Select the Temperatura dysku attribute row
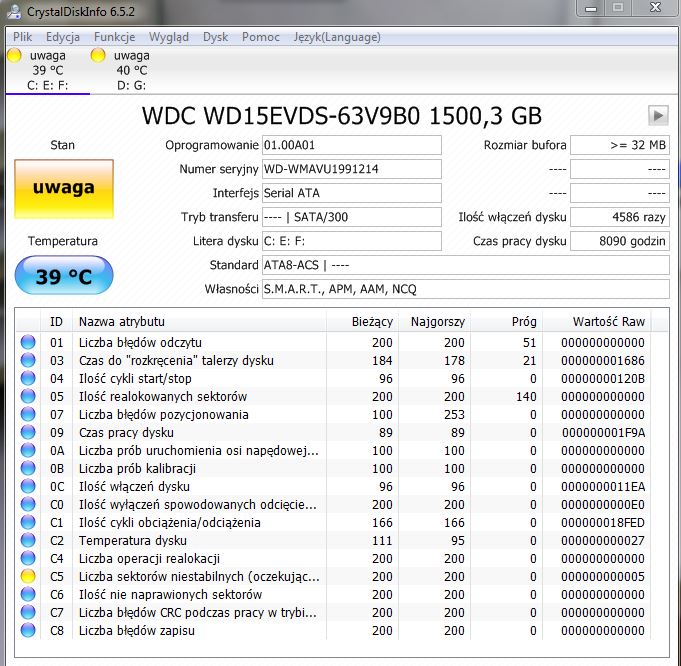This screenshot has height=666, width=681. click(x=333, y=540)
